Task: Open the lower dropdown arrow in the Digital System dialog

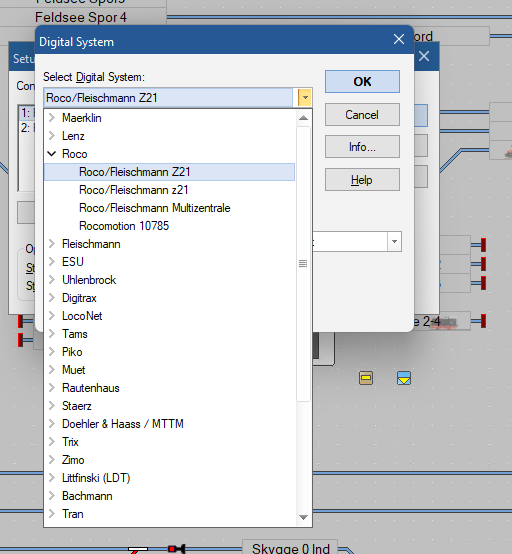Action: coord(395,242)
